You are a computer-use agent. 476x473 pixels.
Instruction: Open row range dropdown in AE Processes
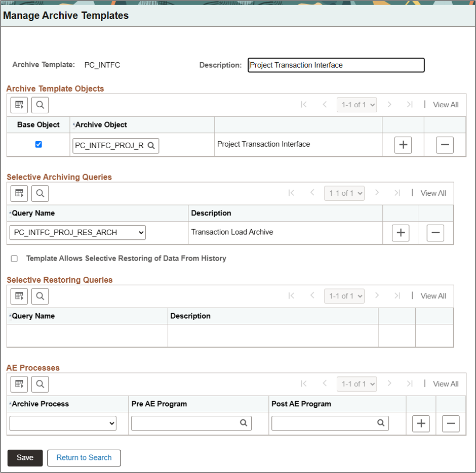(x=356, y=384)
